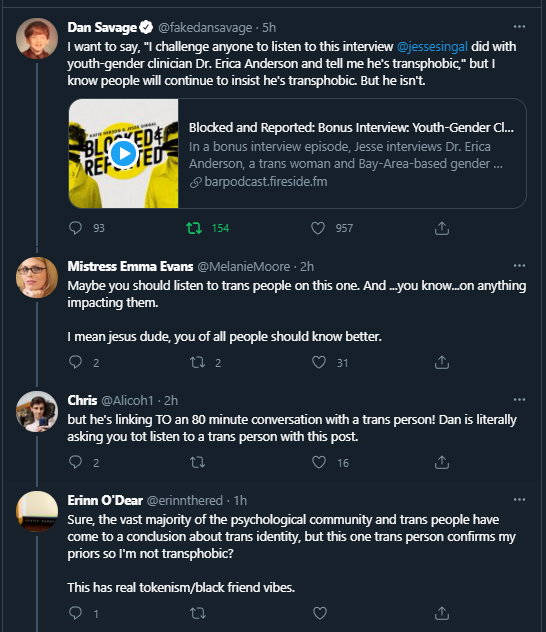This screenshot has height=632, width=546.
Task: Reply to Chris's tweet
Action: tap(75, 462)
